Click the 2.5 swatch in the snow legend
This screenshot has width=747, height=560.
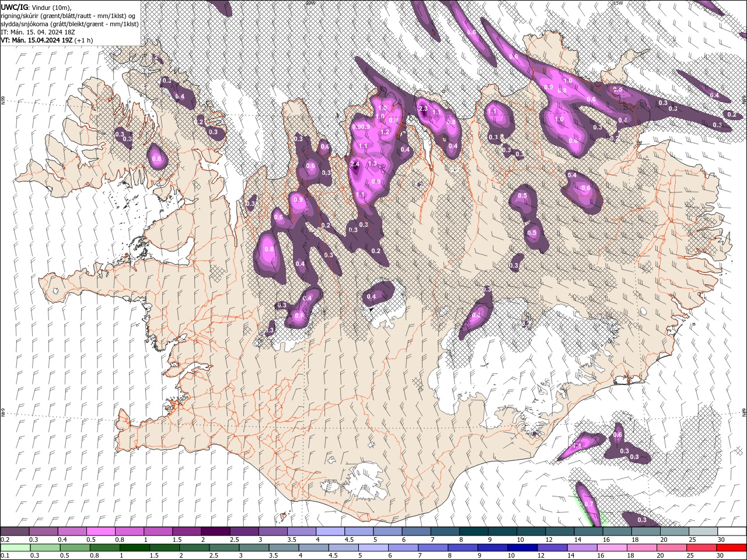243,531
